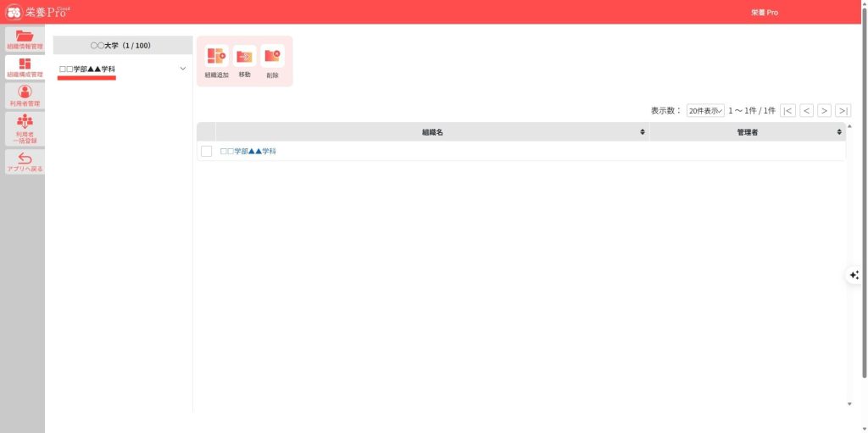Check the checkbox for □□学部▲▲学科 row

coord(206,151)
